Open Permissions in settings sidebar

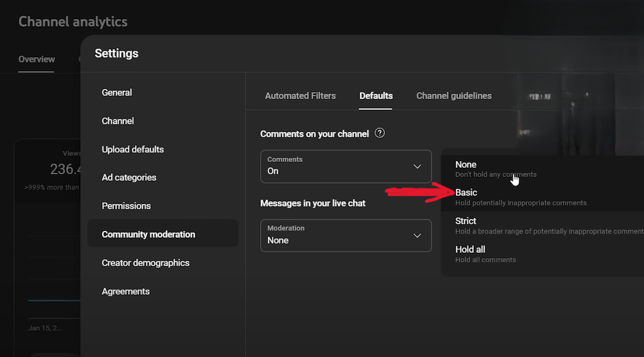click(127, 206)
